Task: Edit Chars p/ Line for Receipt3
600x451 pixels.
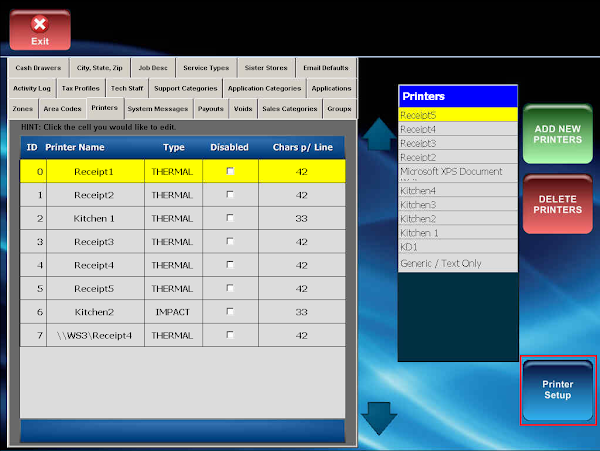Action: coord(301,242)
